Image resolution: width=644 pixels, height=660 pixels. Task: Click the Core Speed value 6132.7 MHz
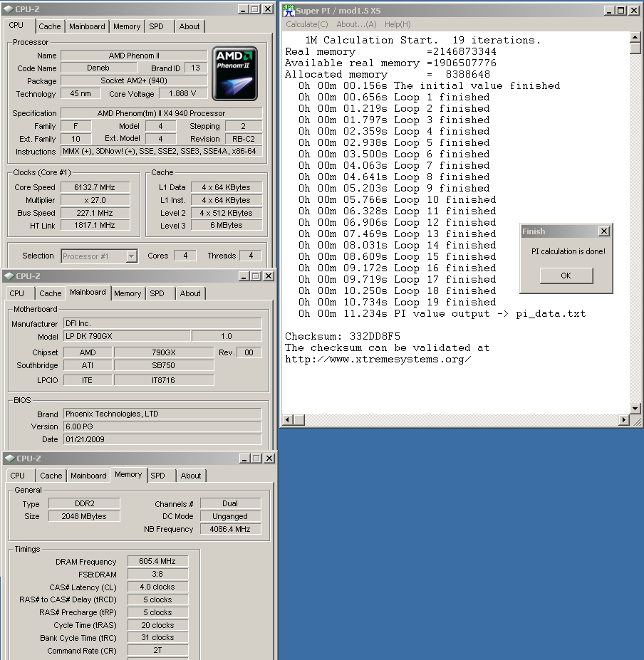pyautogui.click(x=95, y=187)
